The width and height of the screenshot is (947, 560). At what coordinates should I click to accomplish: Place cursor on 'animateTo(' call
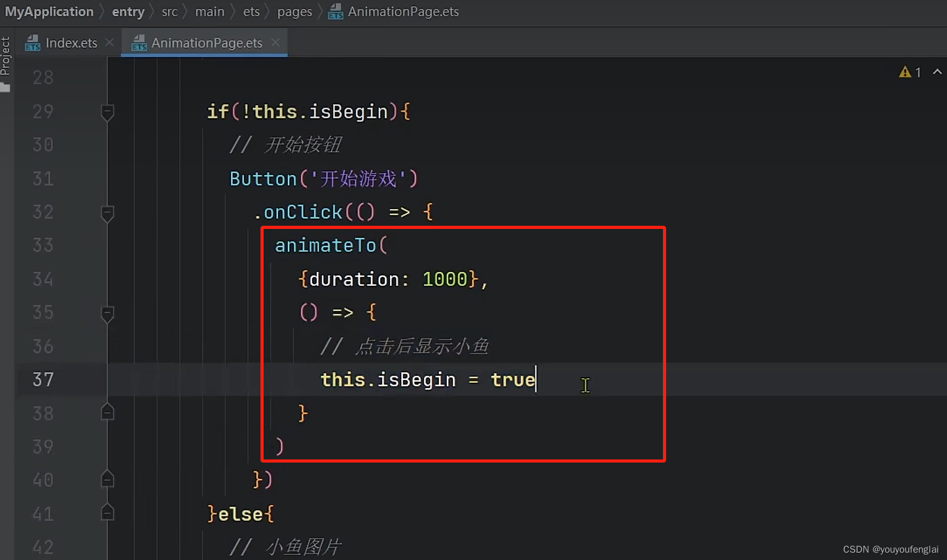click(331, 245)
